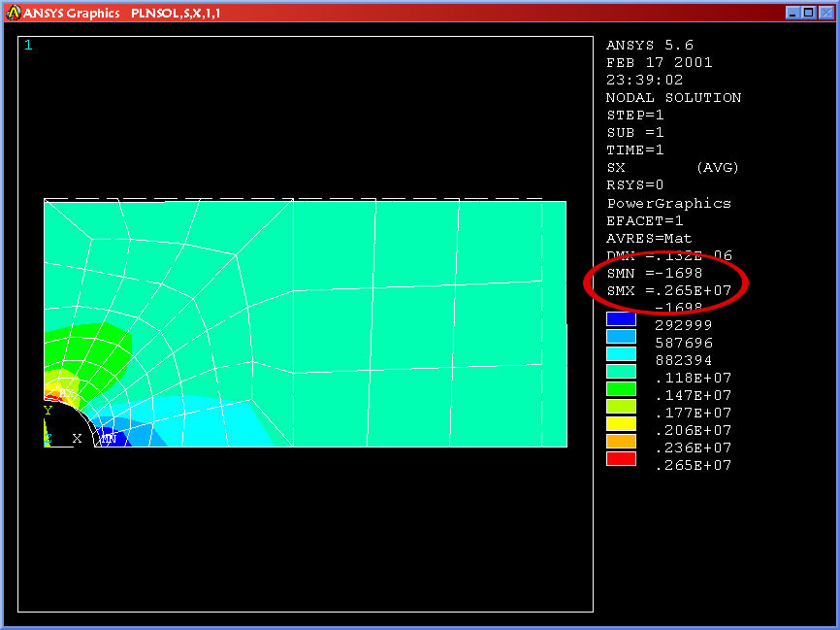Select the aquamarine legend swatch
Screen dimensions: 840x630
coord(621,371)
